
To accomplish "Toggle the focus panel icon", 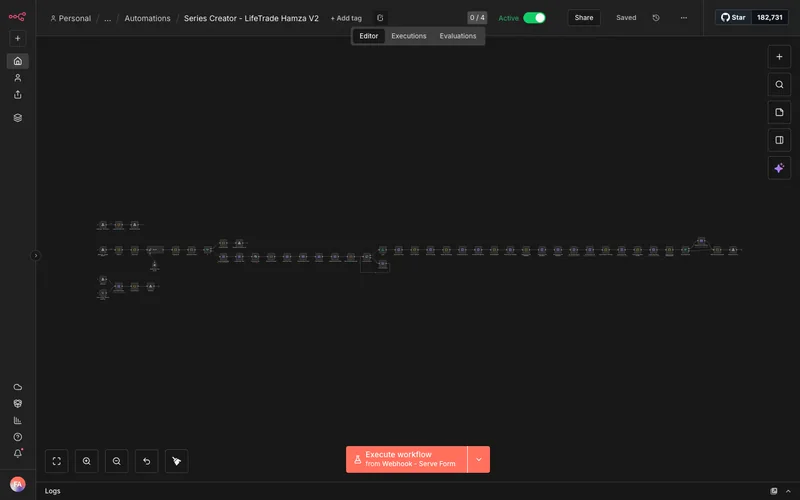I will (779, 140).
